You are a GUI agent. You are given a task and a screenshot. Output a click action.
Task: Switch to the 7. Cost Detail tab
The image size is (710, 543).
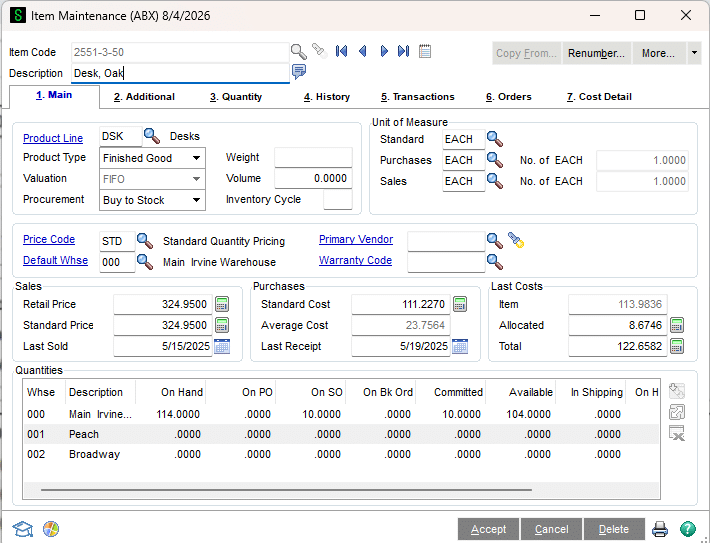coord(599,96)
